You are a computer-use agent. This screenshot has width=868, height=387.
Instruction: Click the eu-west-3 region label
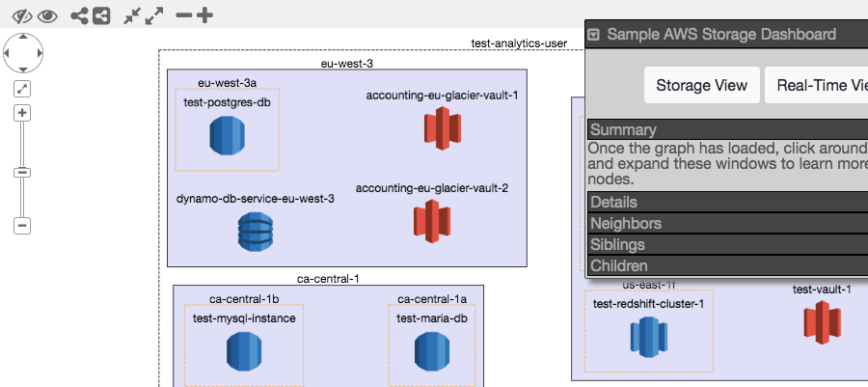[347, 63]
